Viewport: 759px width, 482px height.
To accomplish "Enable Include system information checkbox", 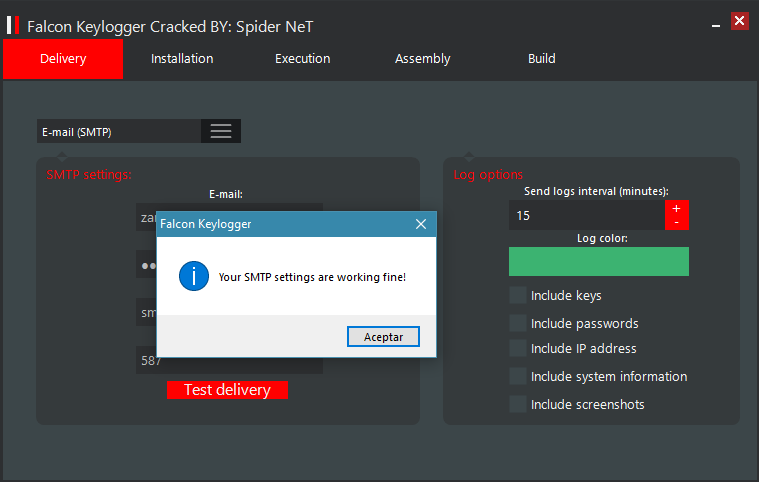I will coord(518,376).
